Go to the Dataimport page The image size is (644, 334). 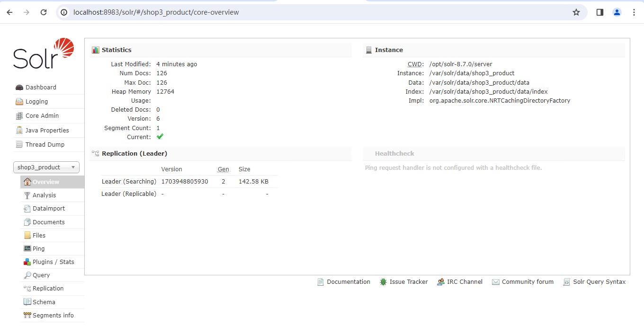[49, 209]
